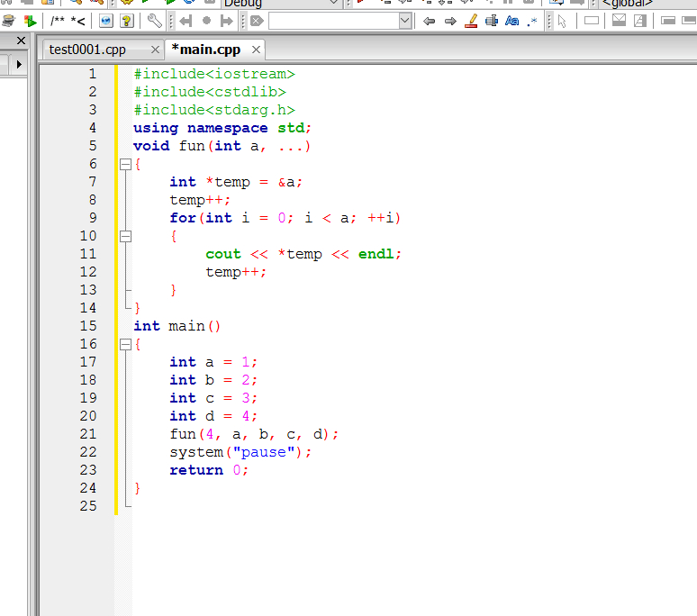Collapse the for loop fold at line 10

pyautogui.click(x=125, y=236)
